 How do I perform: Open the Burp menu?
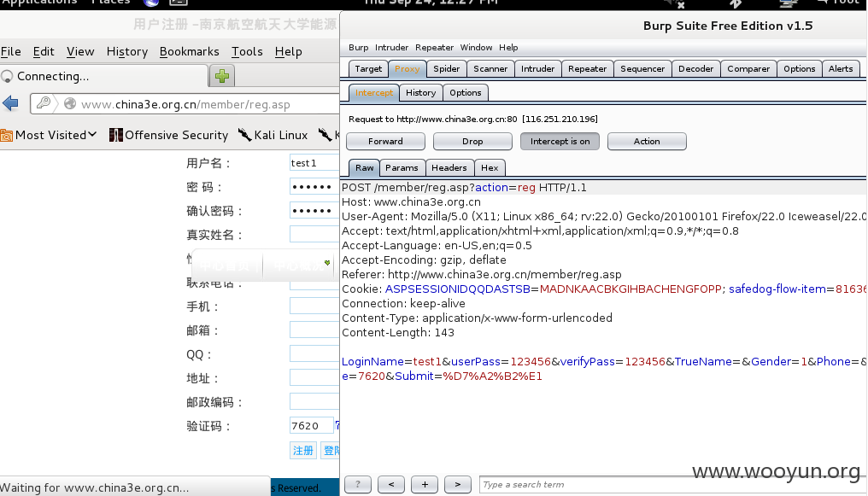click(x=358, y=48)
